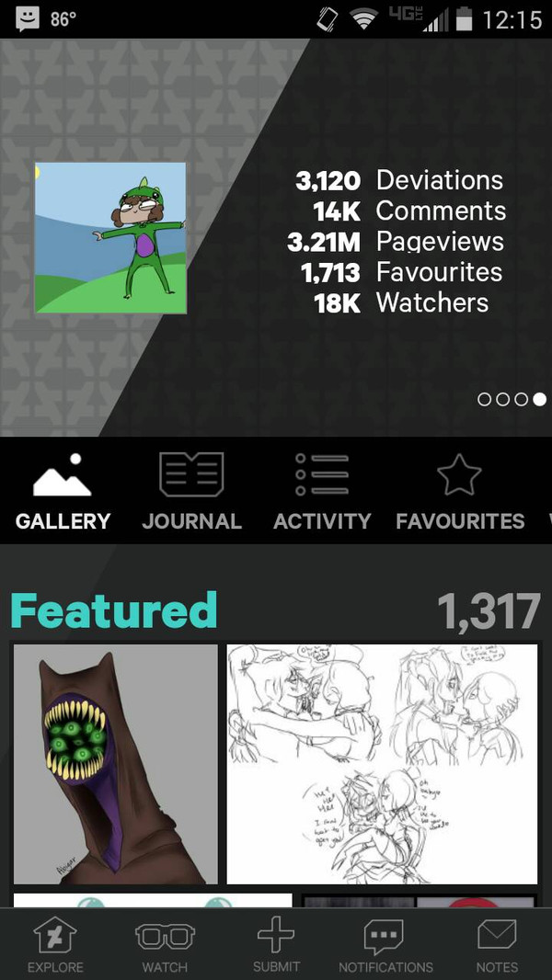The image size is (552, 980).
Task: Tap the dinosaur costume profile avatar
Action: tap(110, 238)
